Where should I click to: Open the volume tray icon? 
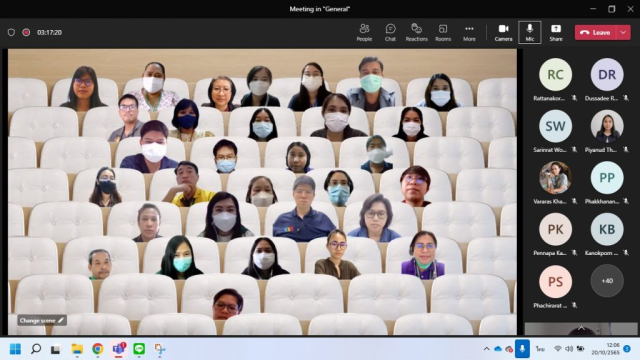click(x=569, y=349)
